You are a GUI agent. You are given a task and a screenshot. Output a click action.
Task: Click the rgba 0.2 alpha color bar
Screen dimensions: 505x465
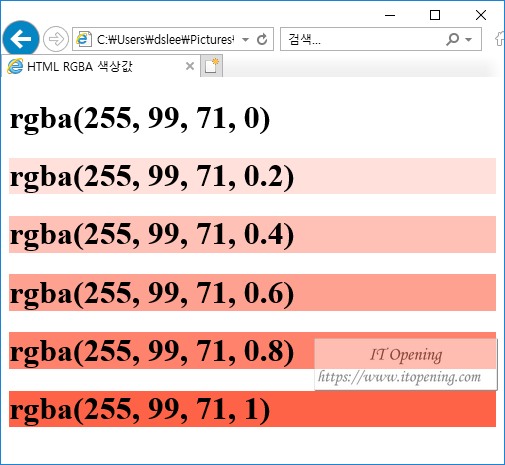252,176
